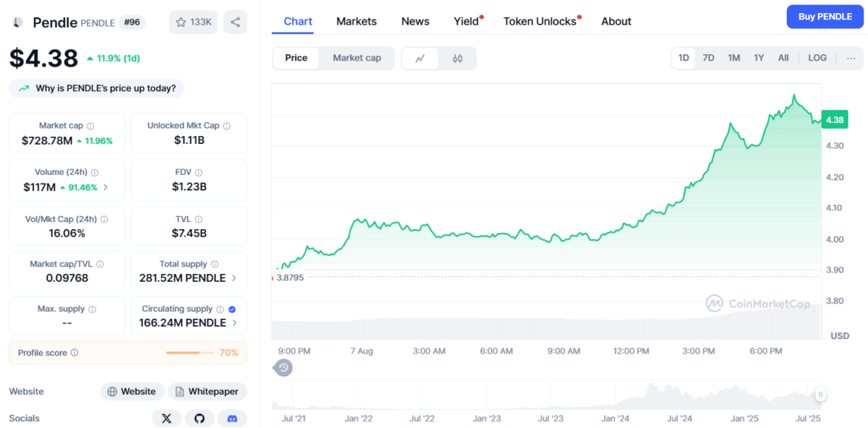868x428 pixels.
Task: Click the 3.8795 baseline price label
Action: [x=289, y=277]
